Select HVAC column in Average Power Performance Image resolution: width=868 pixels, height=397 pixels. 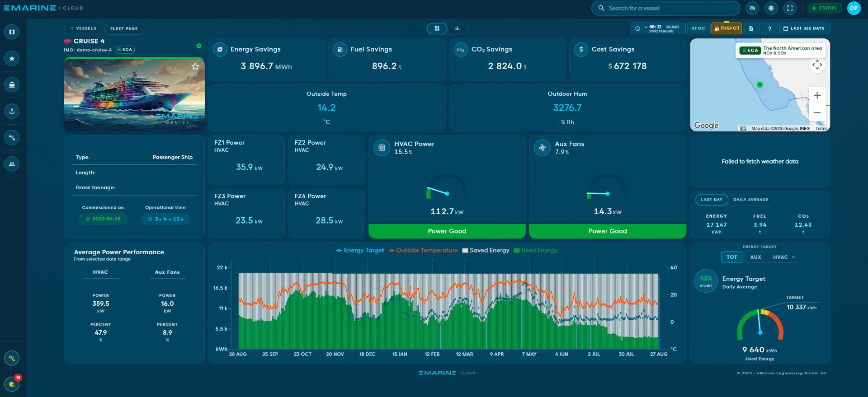[x=100, y=272]
